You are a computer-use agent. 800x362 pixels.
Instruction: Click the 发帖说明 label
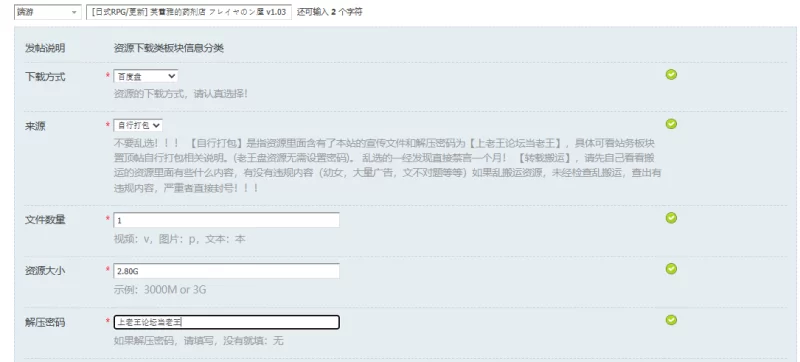tap(45, 48)
